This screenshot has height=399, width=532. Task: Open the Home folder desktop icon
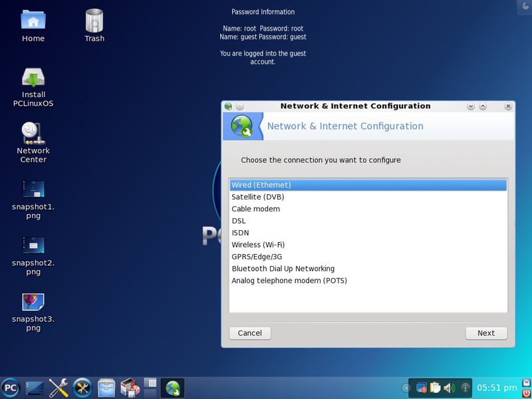tap(33, 25)
